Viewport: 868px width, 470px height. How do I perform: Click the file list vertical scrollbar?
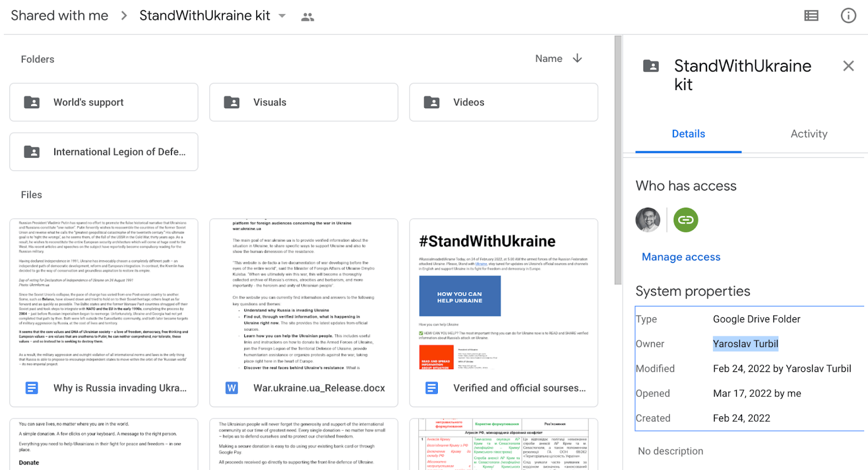tap(618, 160)
